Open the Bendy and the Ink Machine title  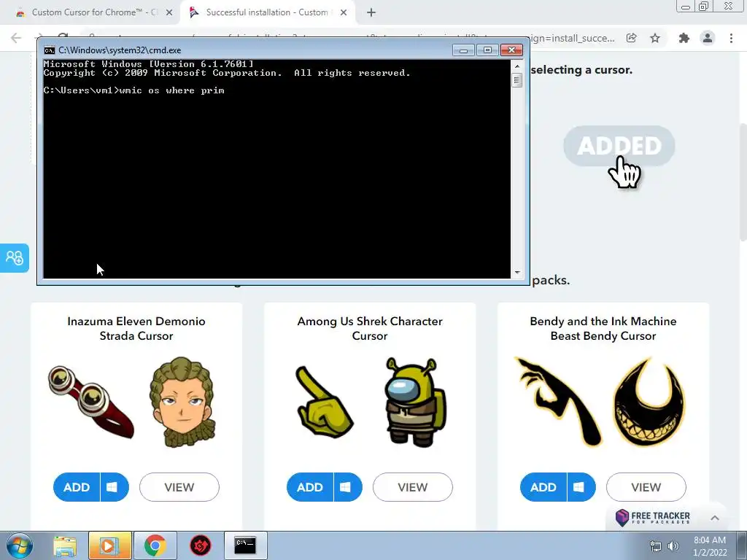click(603, 329)
